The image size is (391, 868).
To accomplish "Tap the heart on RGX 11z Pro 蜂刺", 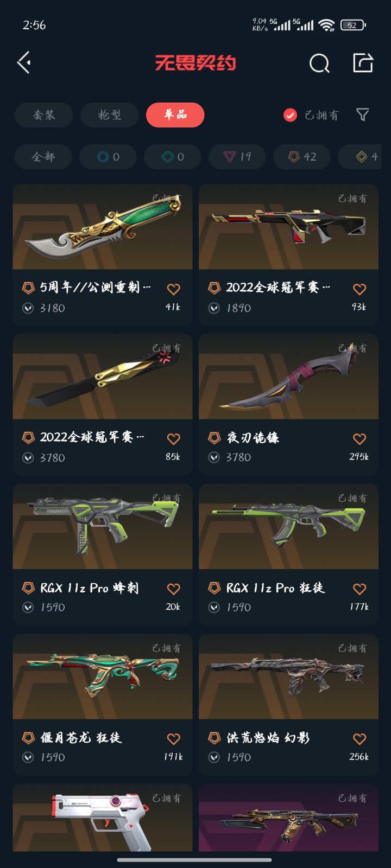I will click(173, 589).
